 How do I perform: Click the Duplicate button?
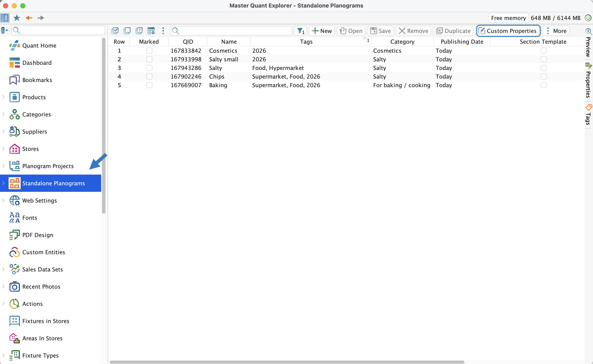click(x=453, y=31)
